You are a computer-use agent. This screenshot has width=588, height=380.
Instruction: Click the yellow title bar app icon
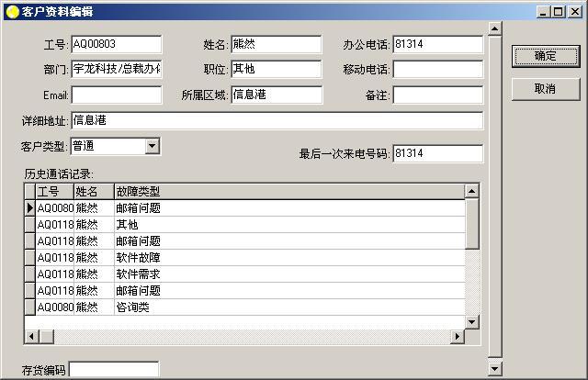(11, 11)
